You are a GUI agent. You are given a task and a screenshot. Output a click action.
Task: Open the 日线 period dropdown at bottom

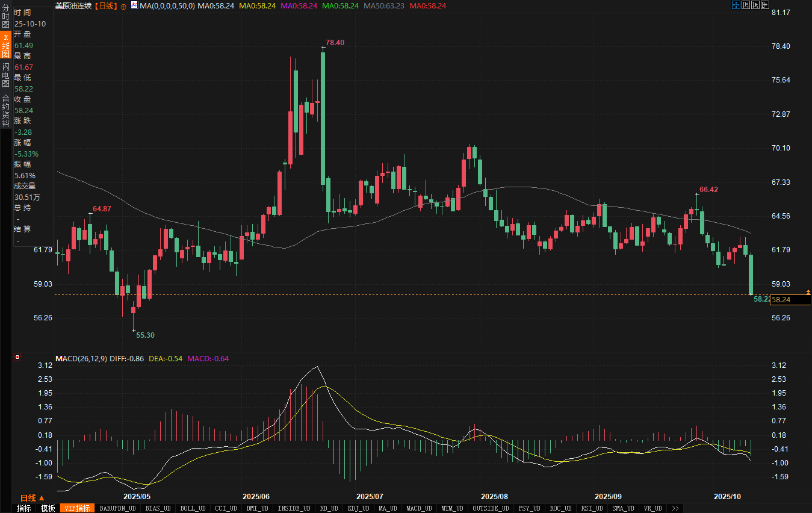(x=33, y=498)
